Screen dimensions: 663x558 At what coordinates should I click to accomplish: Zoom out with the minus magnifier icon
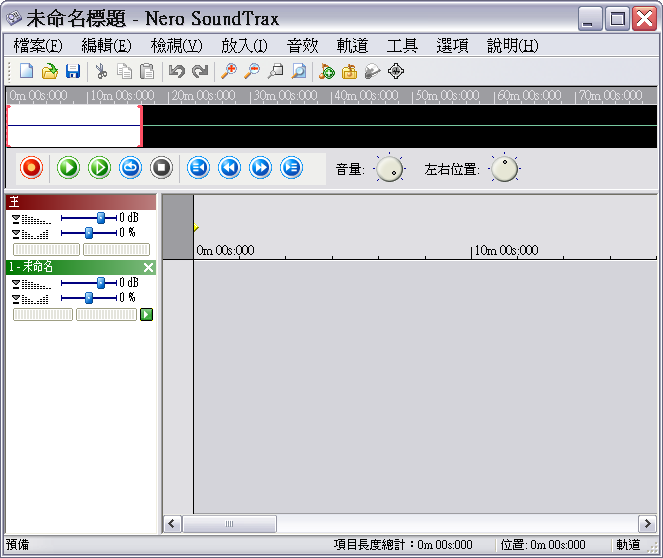(252, 71)
